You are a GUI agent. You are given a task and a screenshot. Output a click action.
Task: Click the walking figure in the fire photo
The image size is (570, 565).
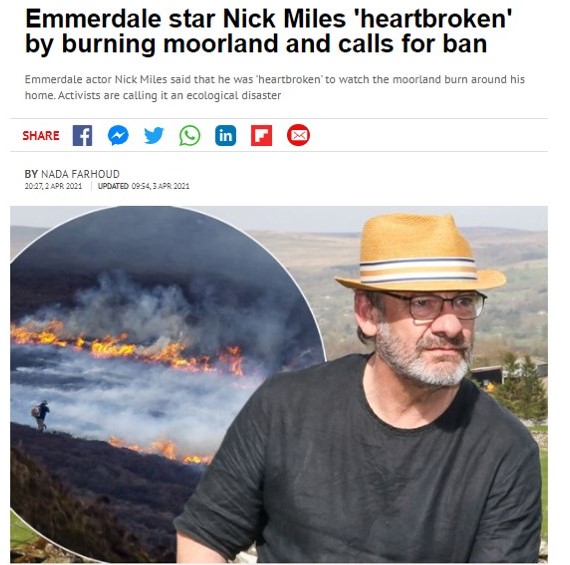[41, 416]
